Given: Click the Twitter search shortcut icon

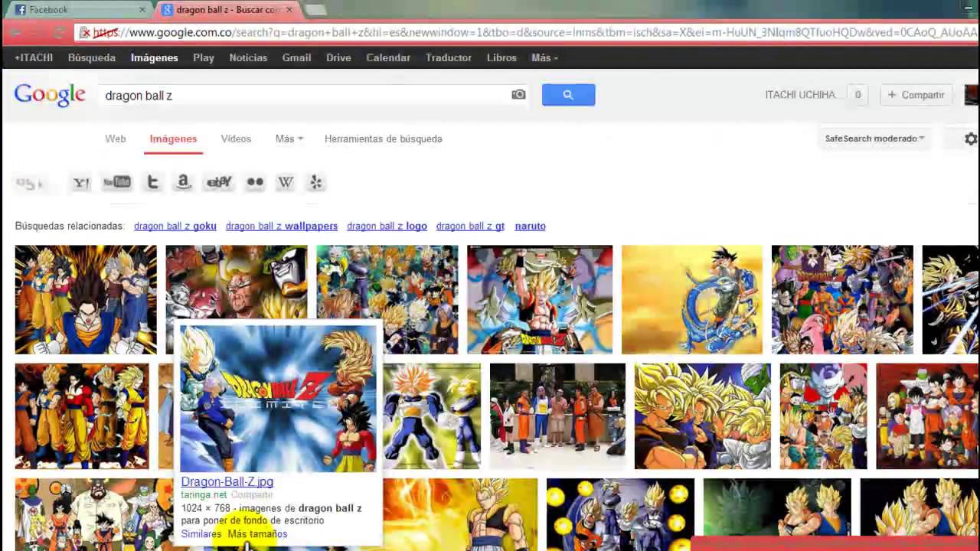Looking at the screenshot, I should click(x=152, y=182).
